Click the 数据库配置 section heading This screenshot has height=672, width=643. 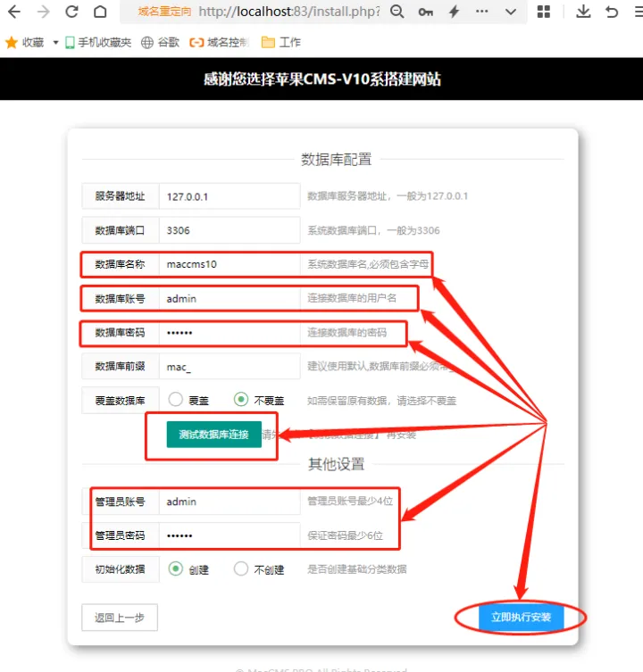337,160
